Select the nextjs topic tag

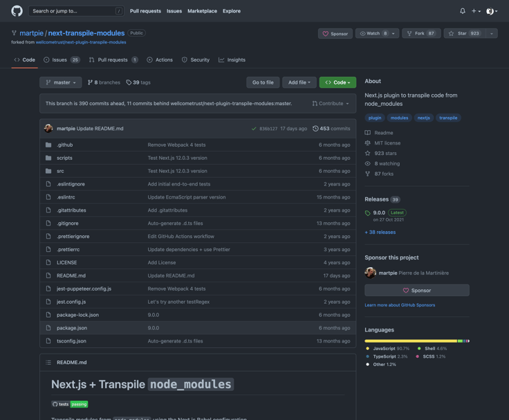coord(424,118)
